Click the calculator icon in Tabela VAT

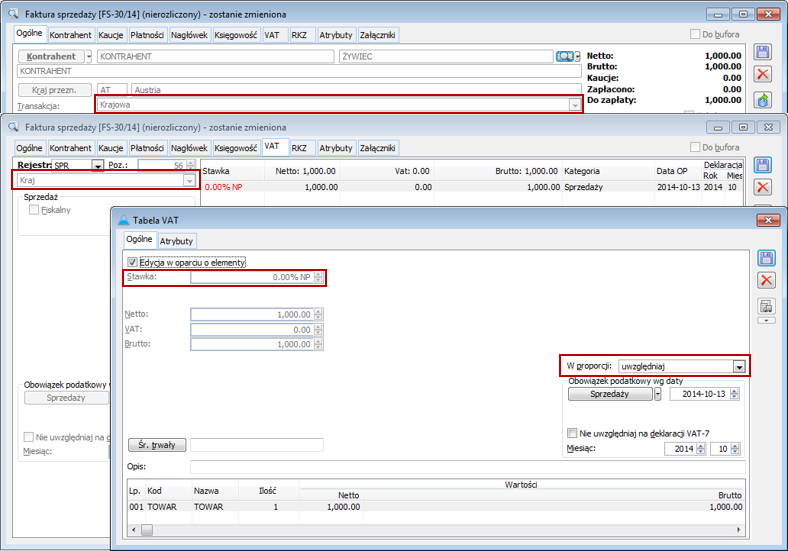767,305
